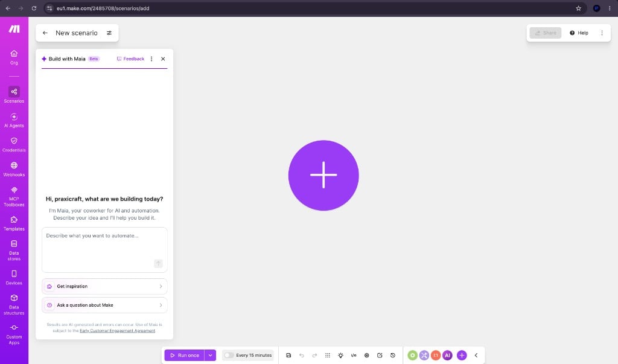
Task: Expand Ask a question about Make
Action: coord(104,305)
